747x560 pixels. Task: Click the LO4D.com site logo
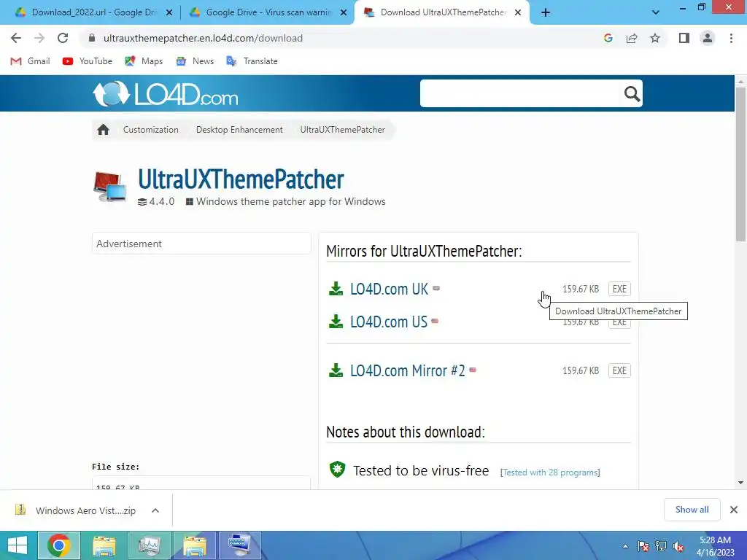click(x=165, y=94)
